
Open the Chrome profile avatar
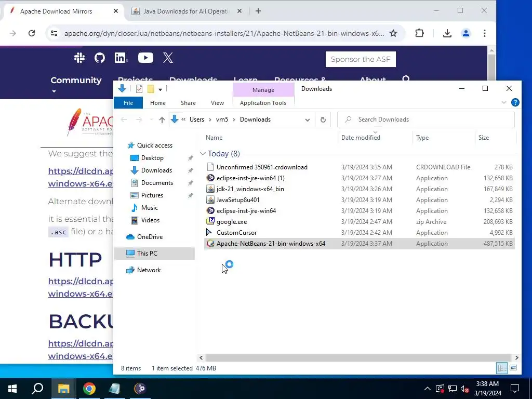tap(466, 33)
